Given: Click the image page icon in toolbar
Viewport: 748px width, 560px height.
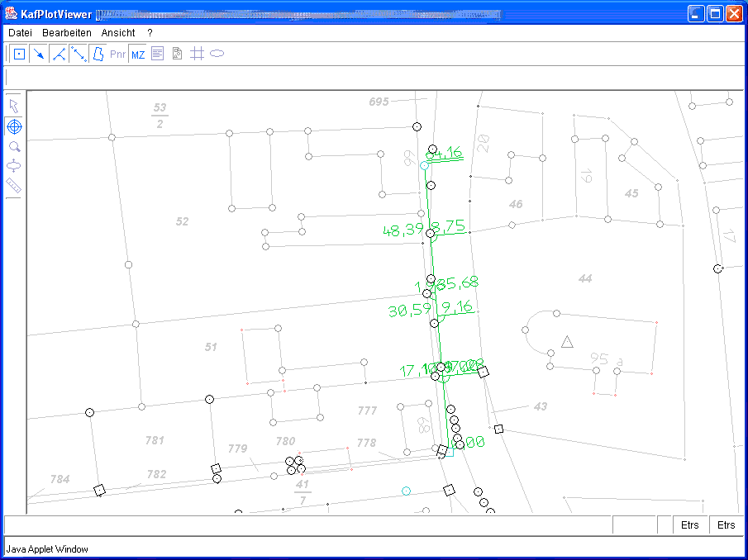Looking at the screenshot, I should pyautogui.click(x=177, y=55).
